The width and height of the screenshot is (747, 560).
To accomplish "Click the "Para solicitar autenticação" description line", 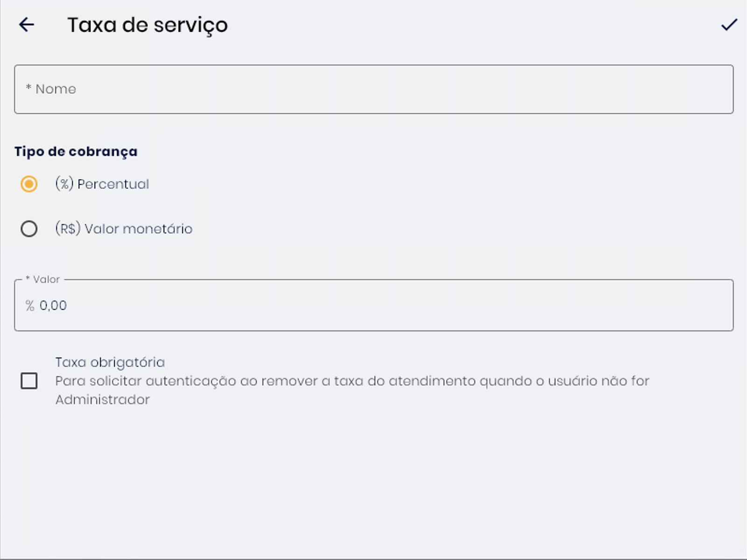I will point(352,381).
